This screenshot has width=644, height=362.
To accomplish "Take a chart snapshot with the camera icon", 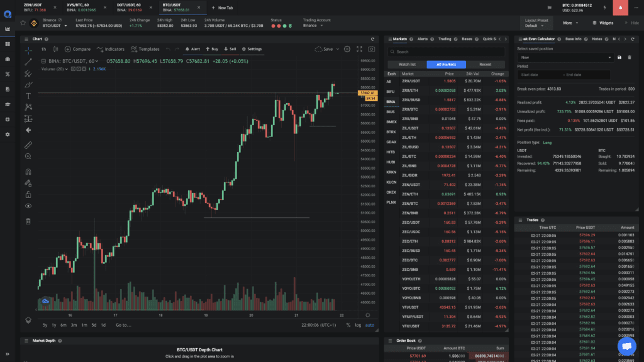I will [x=371, y=49].
